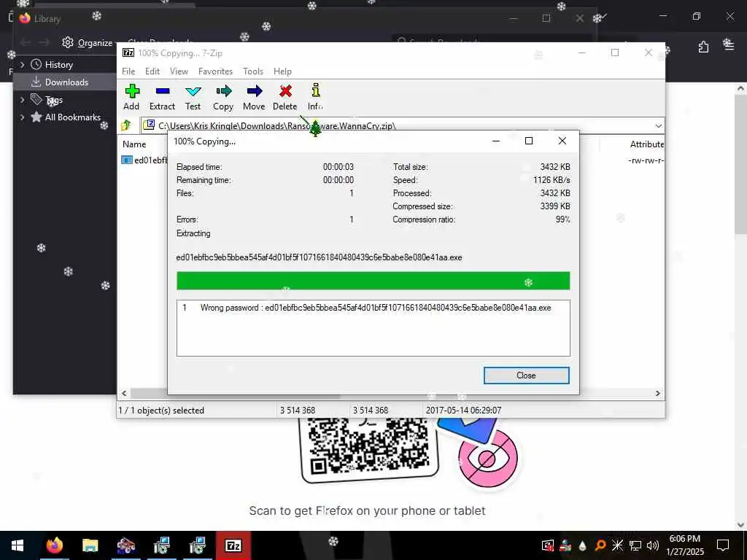Click the Add toolbar icon in 7-Zip
The width and height of the screenshot is (747, 560).
[x=132, y=91]
